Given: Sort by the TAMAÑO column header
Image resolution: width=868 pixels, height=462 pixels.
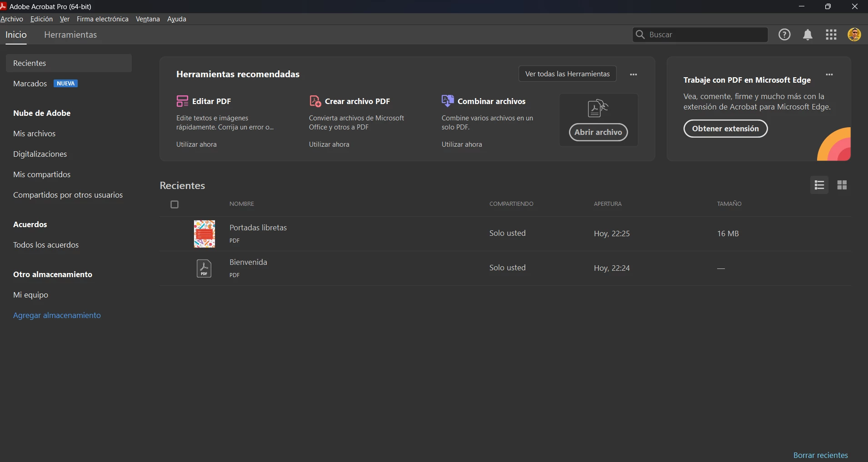Looking at the screenshot, I should point(729,204).
